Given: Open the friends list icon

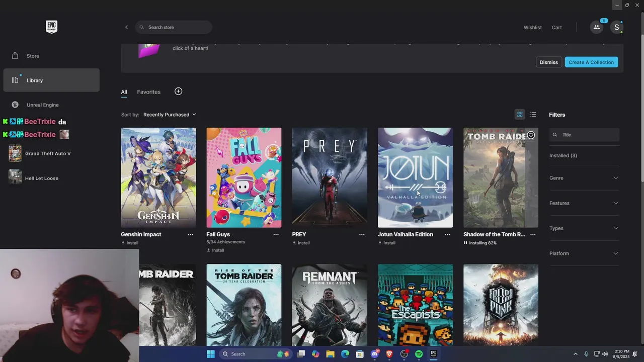Looking at the screenshot, I should tap(597, 27).
